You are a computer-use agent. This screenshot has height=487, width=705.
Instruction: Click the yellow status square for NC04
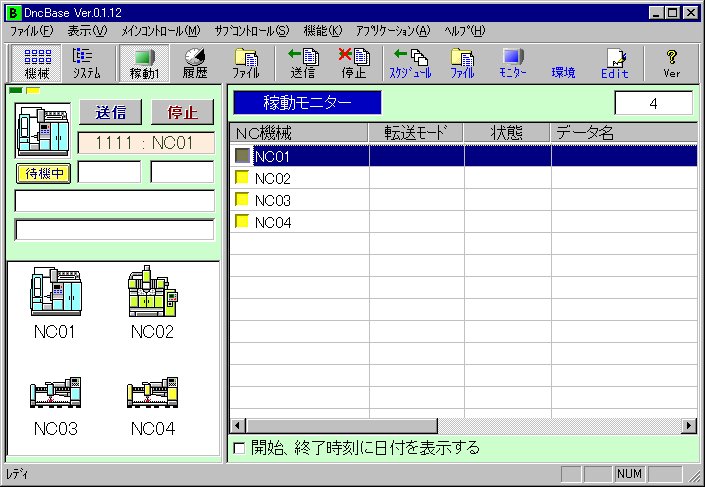tap(242, 221)
